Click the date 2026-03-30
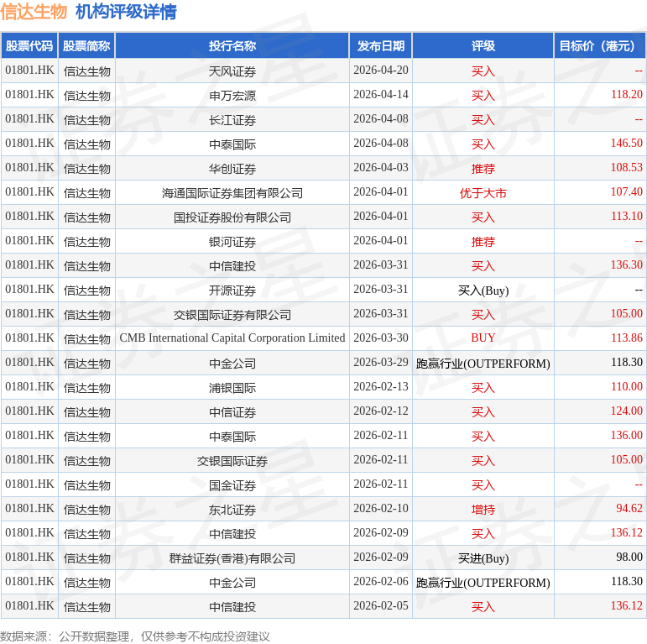 (x=381, y=338)
